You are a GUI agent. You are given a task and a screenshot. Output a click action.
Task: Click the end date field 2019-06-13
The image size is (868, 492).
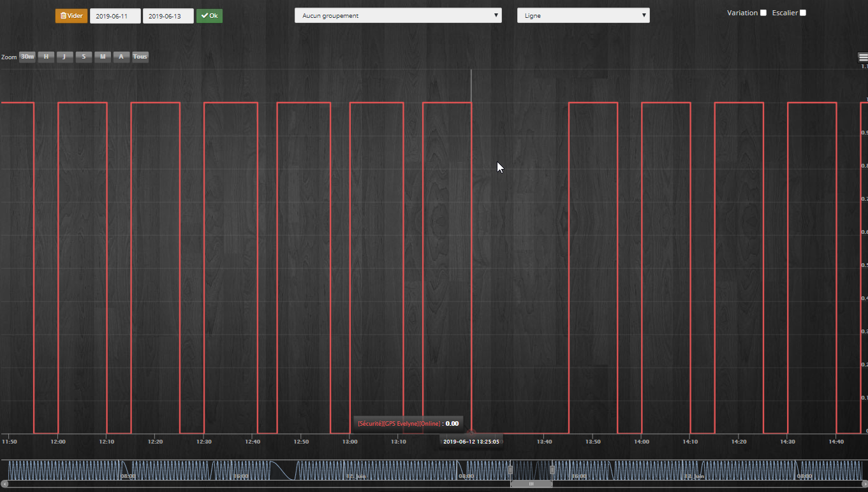point(168,16)
